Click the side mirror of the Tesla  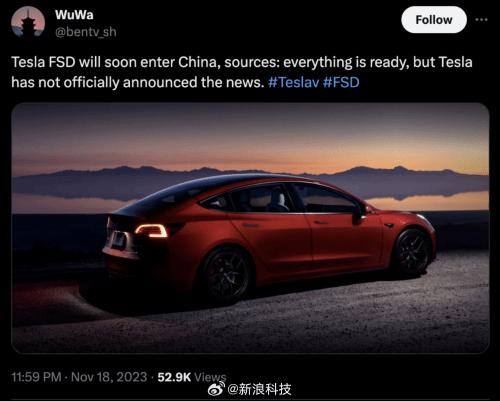(361, 214)
